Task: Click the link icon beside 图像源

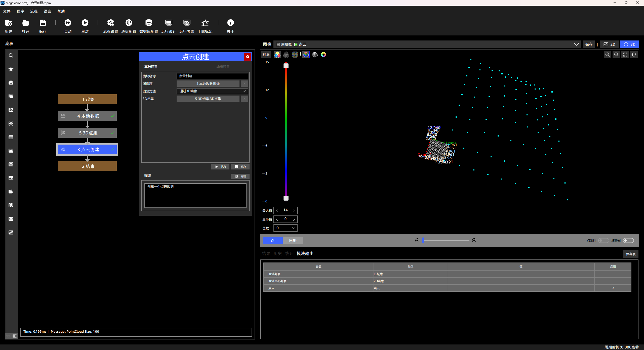Action: [x=245, y=83]
